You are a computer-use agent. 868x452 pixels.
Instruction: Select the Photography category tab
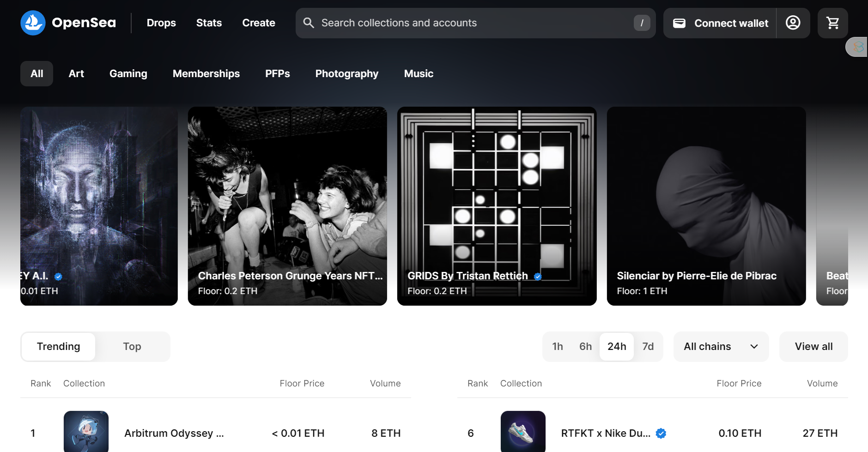(347, 73)
